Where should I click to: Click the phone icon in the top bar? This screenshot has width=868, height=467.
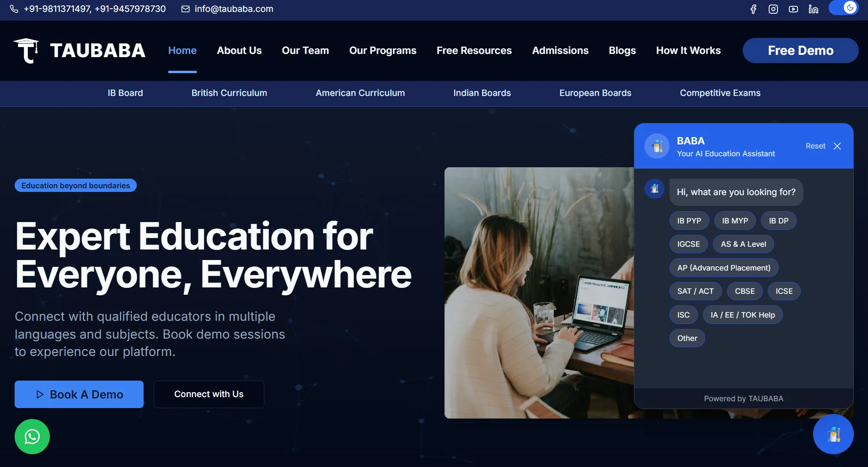click(14, 9)
